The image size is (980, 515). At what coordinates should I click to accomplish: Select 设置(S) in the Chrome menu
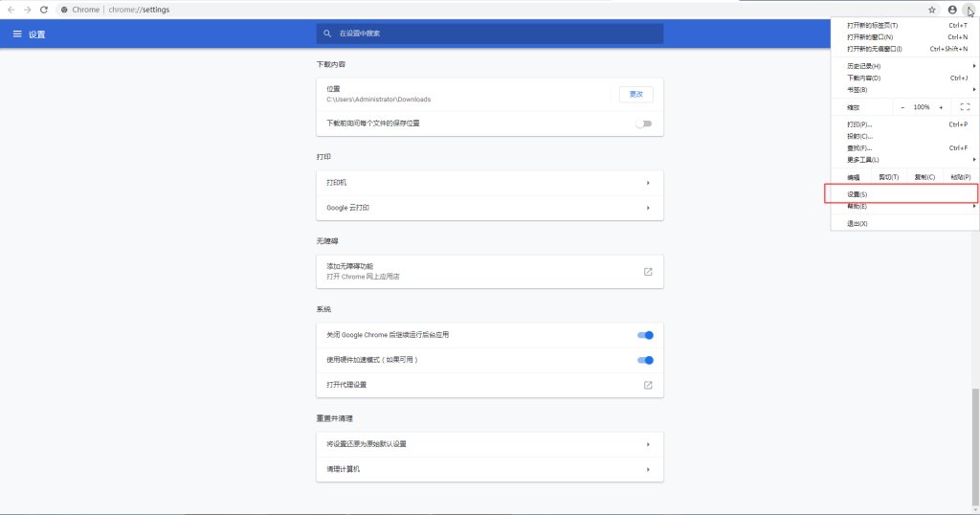coord(857,194)
